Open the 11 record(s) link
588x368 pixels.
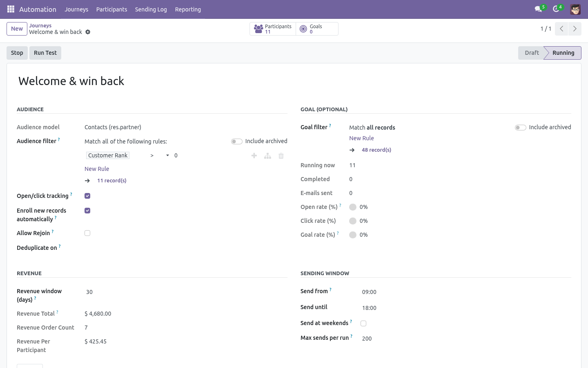tap(112, 180)
